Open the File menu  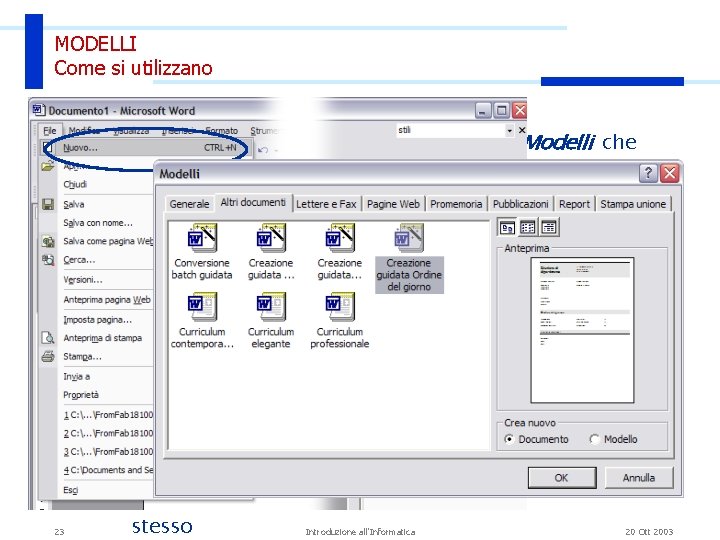(x=50, y=131)
